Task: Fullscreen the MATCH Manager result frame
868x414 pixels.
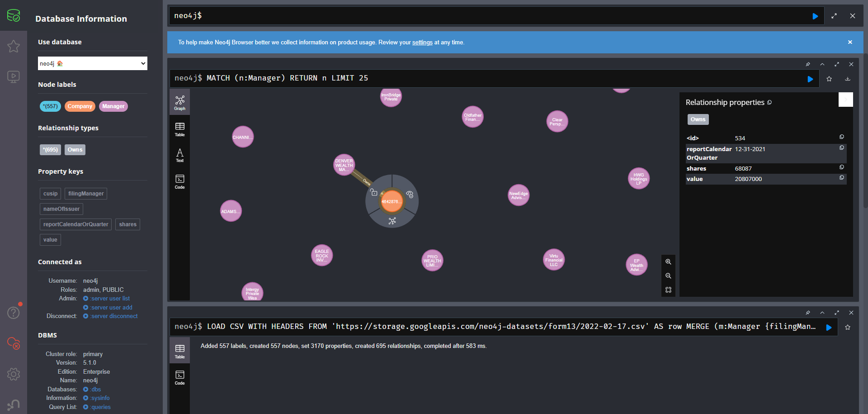Action: pos(837,64)
